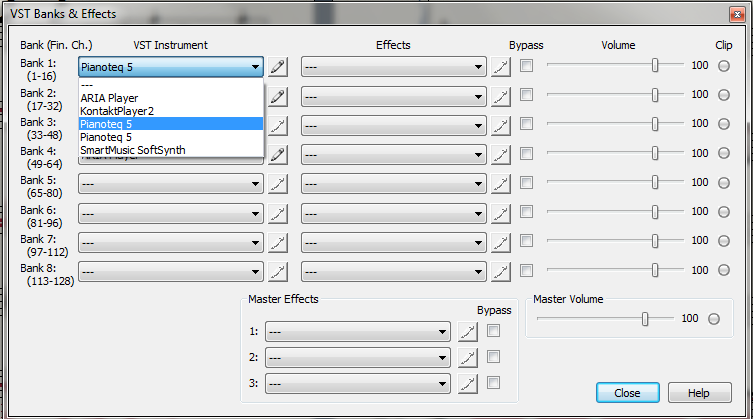This screenshot has width=753, height=419.
Task: Edit Bank 6 effects pencil icon
Action: click(x=500, y=214)
